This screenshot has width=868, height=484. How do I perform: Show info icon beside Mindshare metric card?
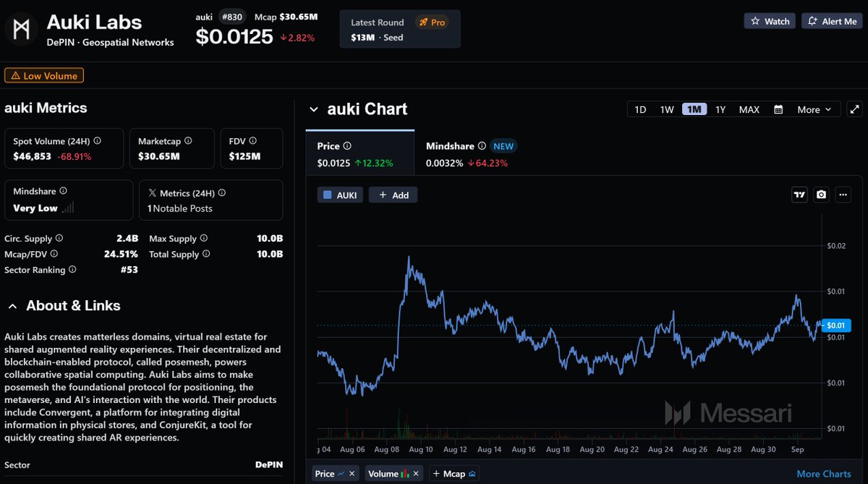pos(63,191)
